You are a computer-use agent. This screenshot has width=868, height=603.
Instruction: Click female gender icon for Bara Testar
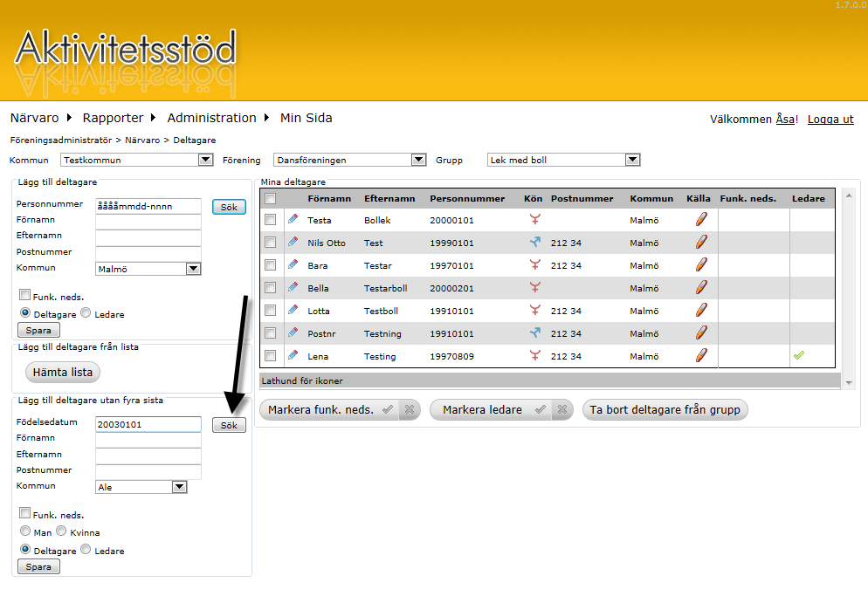coord(534,264)
